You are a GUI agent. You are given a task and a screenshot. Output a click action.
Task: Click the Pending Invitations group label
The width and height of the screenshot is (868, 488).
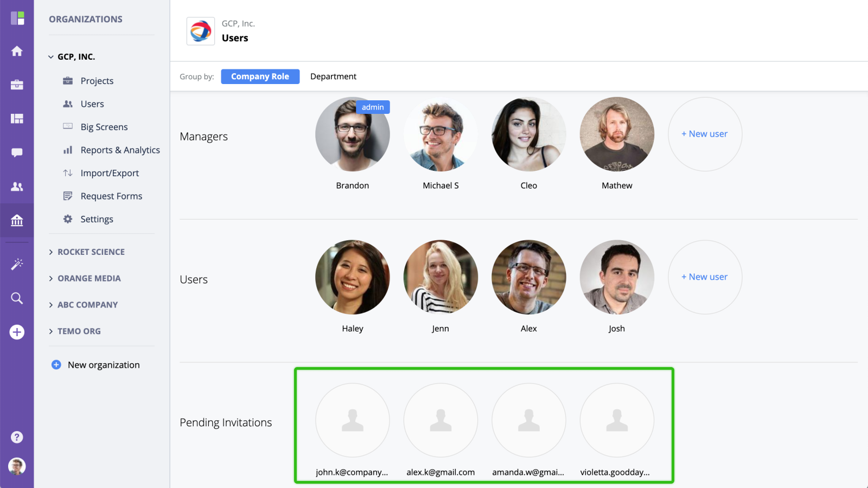pos(226,422)
